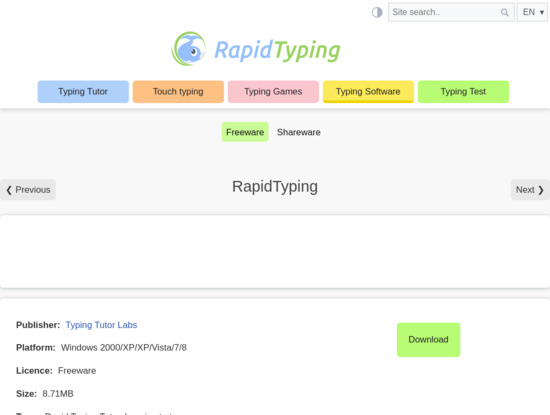Click the empty banner area under the title
This screenshot has width=550, height=415.
point(275,252)
